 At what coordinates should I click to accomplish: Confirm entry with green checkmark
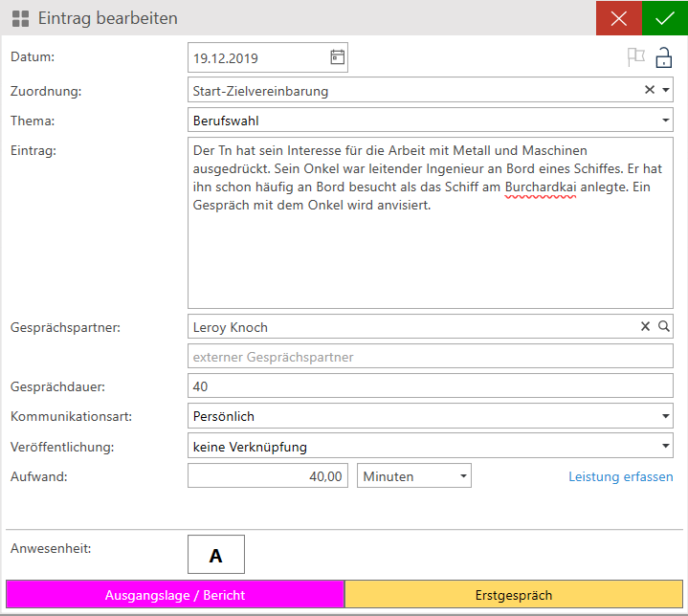coord(665,18)
